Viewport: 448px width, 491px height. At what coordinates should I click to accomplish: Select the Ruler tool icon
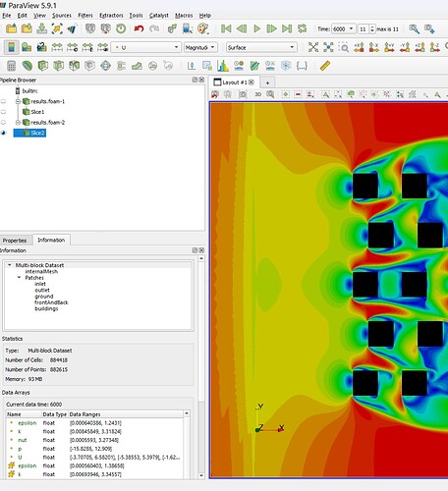coord(325,66)
